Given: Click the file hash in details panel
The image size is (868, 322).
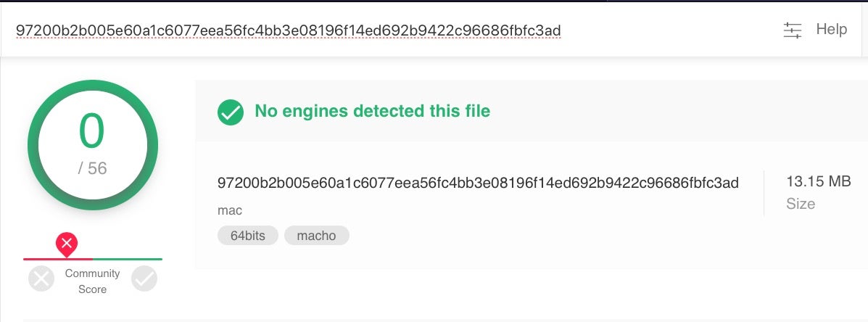Looking at the screenshot, I should pyautogui.click(x=478, y=183).
